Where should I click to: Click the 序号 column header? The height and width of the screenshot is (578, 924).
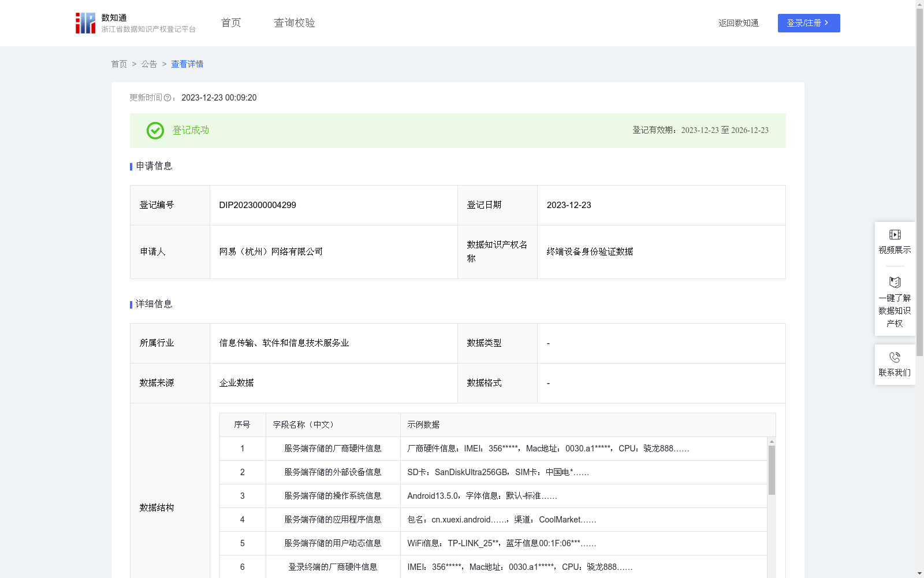[243, 425]
